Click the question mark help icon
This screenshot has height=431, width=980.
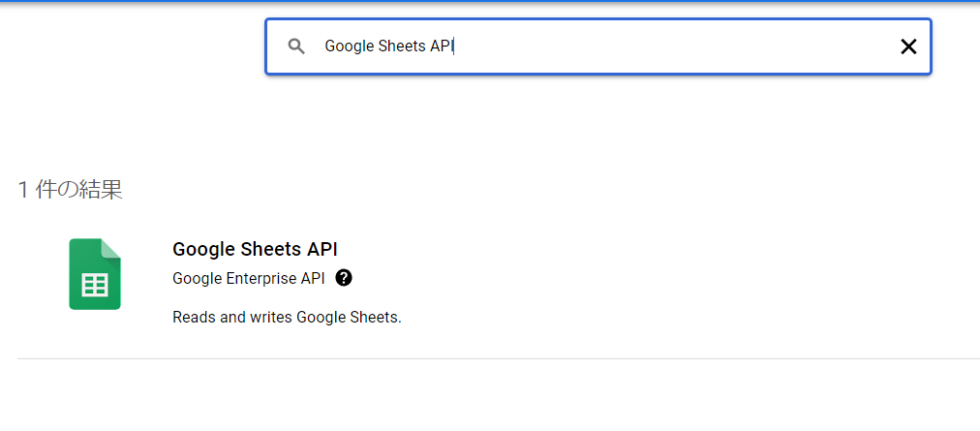(x=344, y=278)
